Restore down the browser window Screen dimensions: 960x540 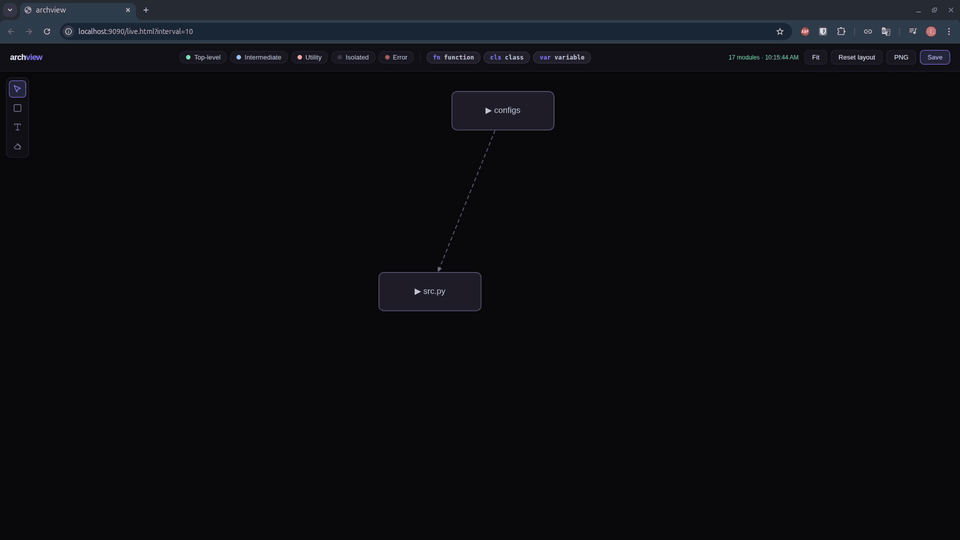(934, 10)
